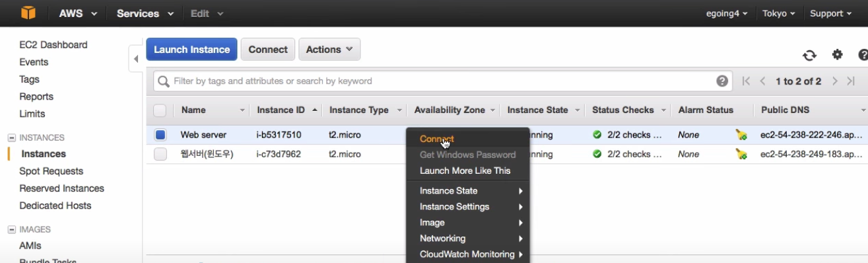Click Public DNS ec2-54-238-249-183
Screen dimensions: 868x263
[811, 154]
